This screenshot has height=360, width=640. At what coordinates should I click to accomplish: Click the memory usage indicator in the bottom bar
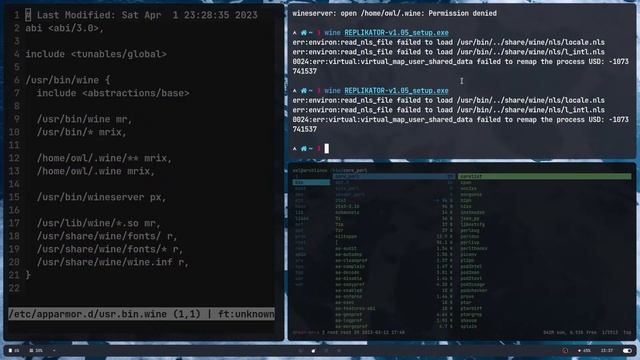pyautogui.click(x=36, y=351)
